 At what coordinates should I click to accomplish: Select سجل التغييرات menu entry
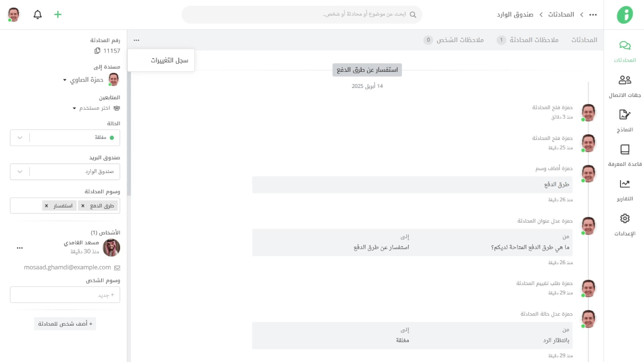point(169,60)
